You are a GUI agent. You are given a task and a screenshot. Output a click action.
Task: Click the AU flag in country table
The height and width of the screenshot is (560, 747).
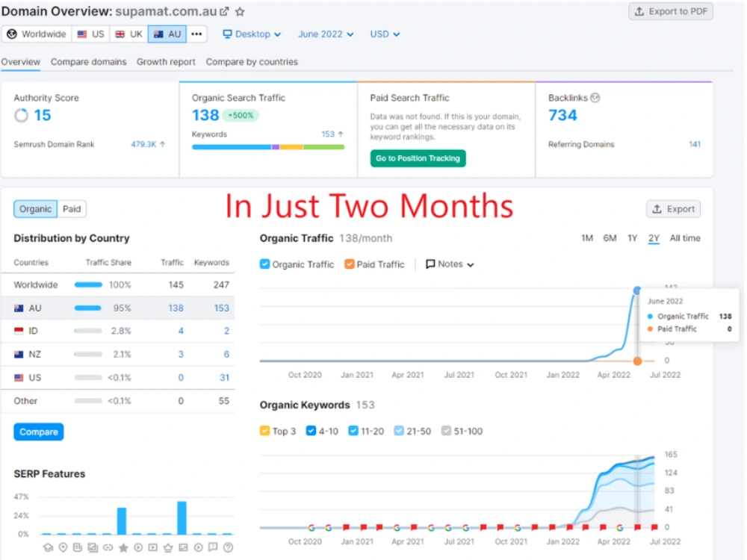coord(19,308)
